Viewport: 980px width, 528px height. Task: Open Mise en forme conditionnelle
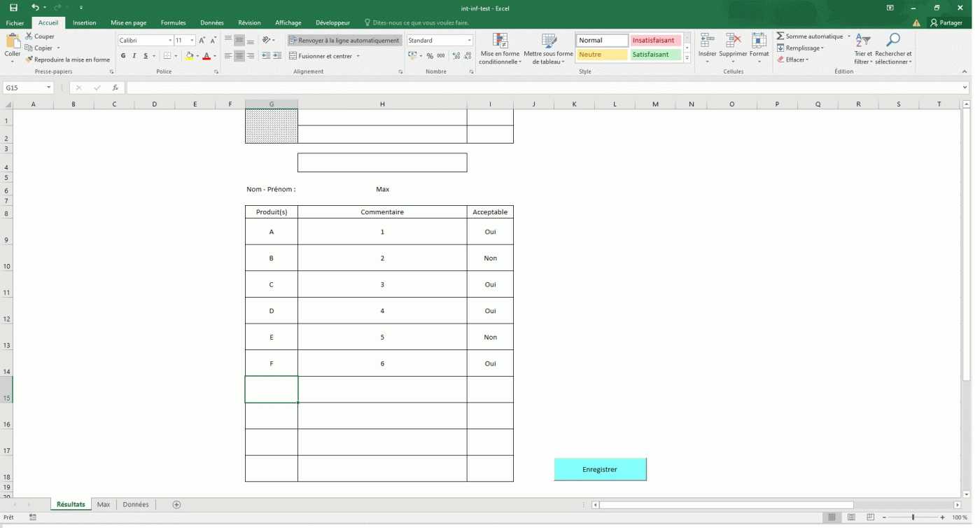[500, 49]
